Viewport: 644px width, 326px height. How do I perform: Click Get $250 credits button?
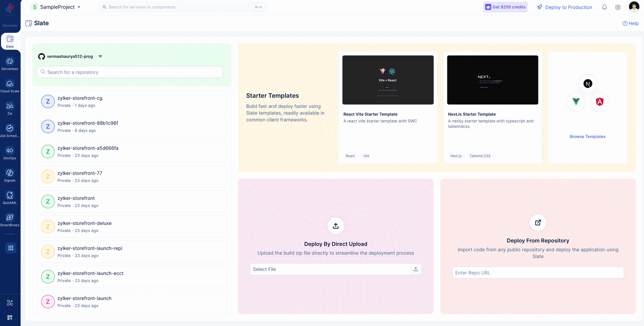coord(505,7)
